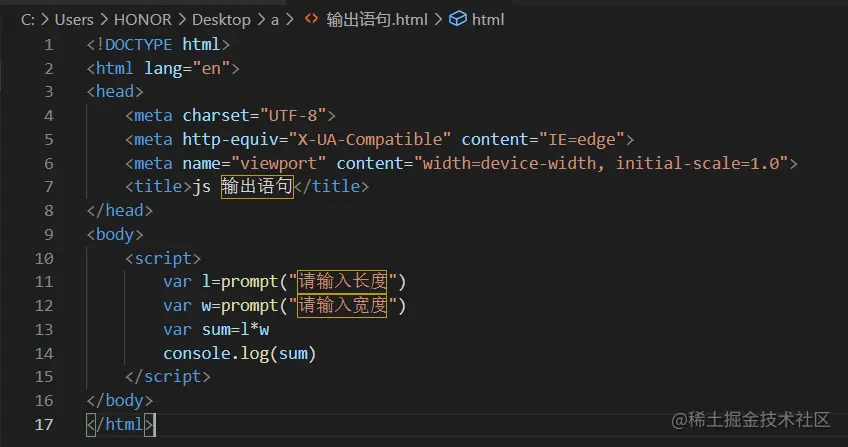Image resolution: width=848 pixels, height=447 pixels.
Task: Click line number 14 in gutter
Action: pyautogui.click(x=44, y=353)
